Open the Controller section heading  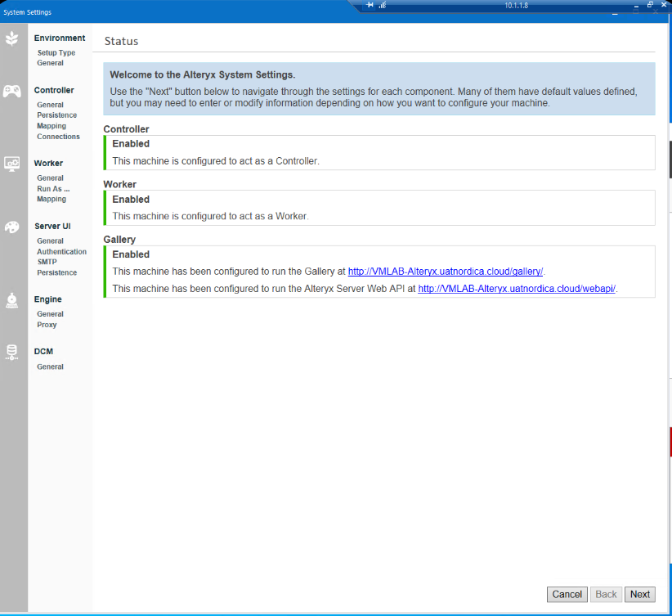coord(54,90)
